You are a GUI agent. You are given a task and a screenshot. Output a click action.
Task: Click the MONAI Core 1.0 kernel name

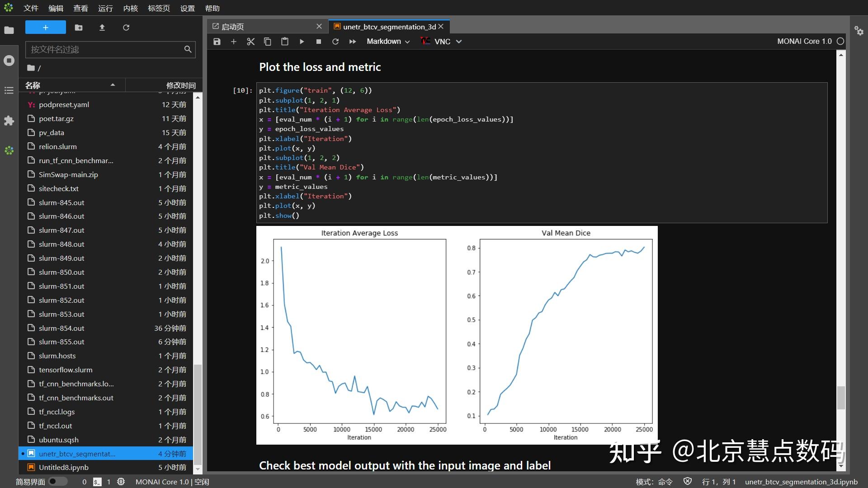click(x=804, y=41)
